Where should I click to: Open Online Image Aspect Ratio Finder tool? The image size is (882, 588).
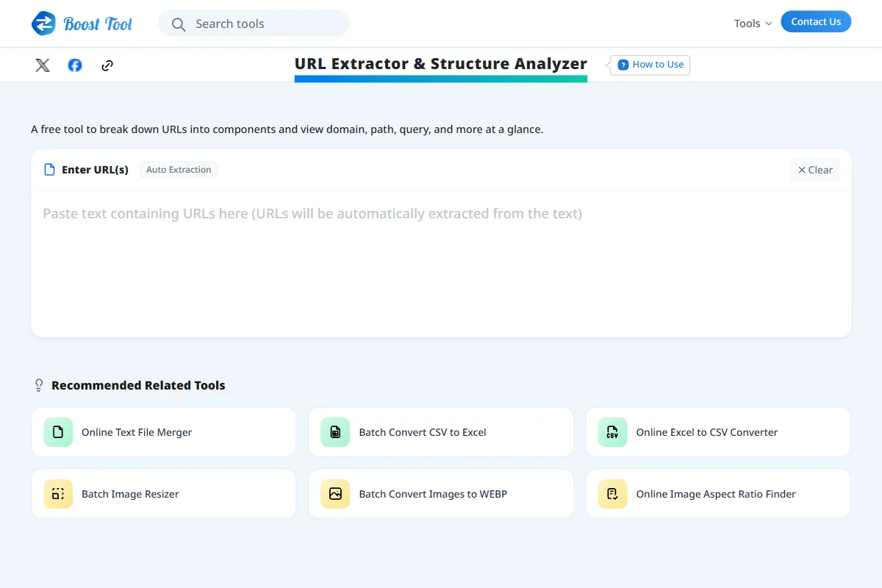click(x=718, y=494)
